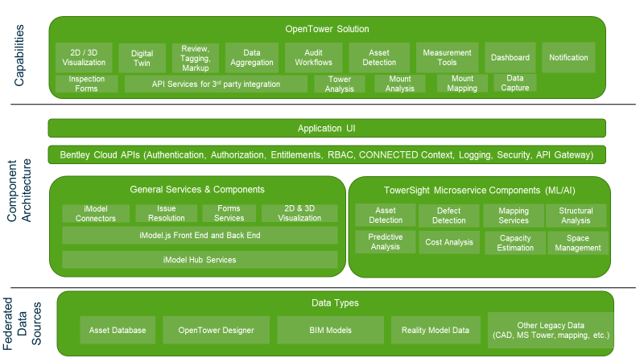The width and height of the screenshot is (644, 362).
Task: Click the Mount Mapping box
Action: coord(462,84)
